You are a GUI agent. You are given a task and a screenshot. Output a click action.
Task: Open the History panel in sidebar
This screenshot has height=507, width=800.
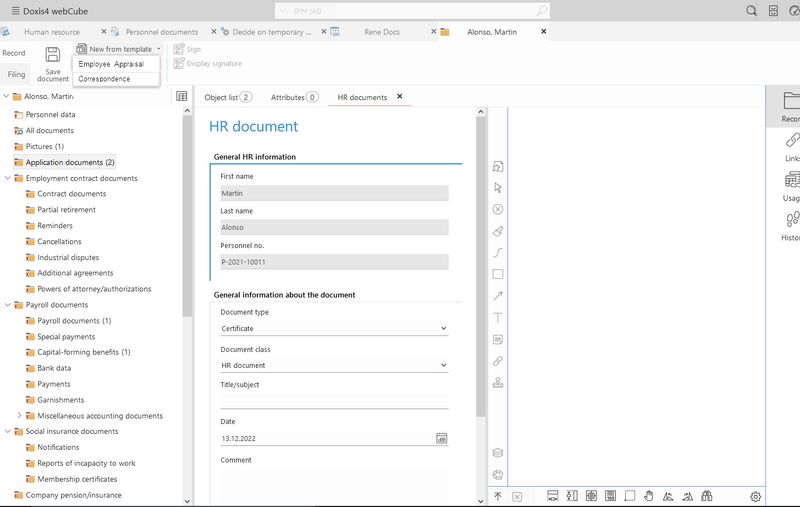point(792,224)
